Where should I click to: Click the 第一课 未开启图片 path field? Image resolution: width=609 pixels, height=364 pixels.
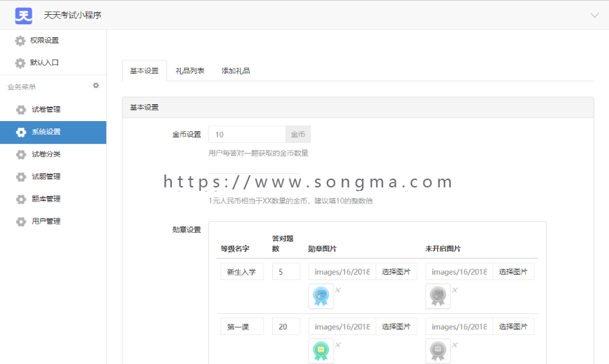(x=459, y=326)
